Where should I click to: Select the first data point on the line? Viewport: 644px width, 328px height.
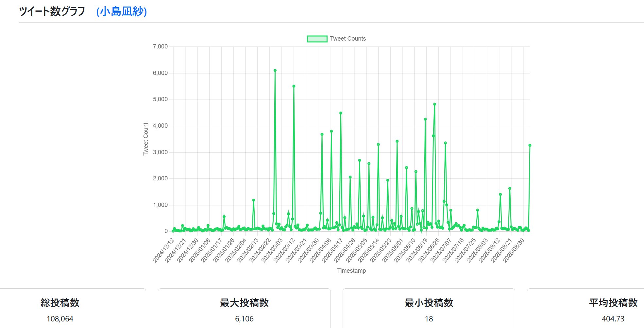(x=173, y=231)
